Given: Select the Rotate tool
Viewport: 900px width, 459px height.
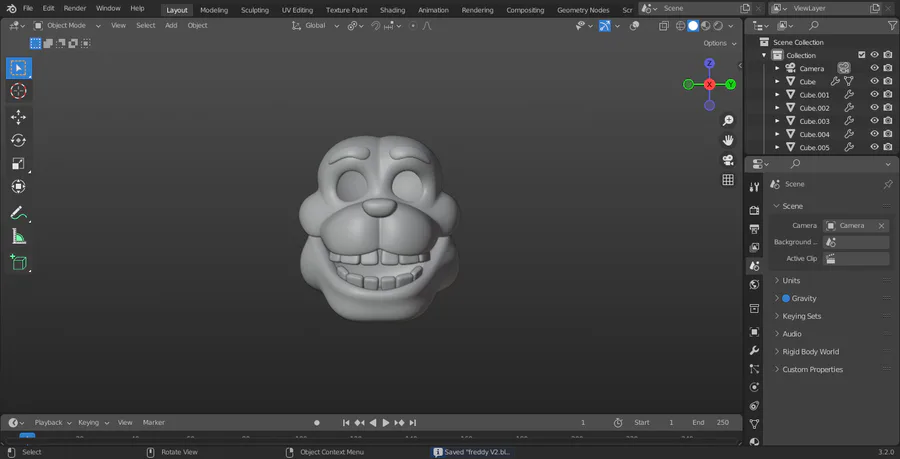Looking at the screenshot, I should 18,140.
